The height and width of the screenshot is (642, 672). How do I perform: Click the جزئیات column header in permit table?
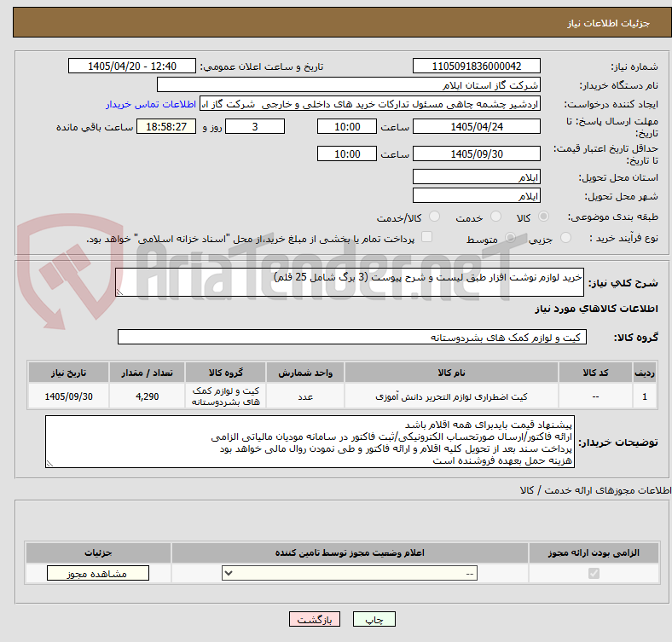click(98, 552)
